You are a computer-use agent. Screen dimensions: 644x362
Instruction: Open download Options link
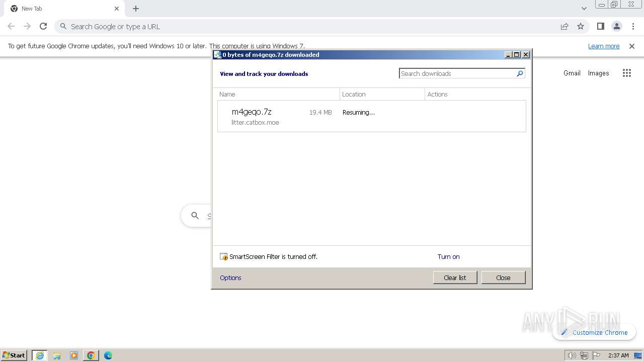tap(230, 278)
